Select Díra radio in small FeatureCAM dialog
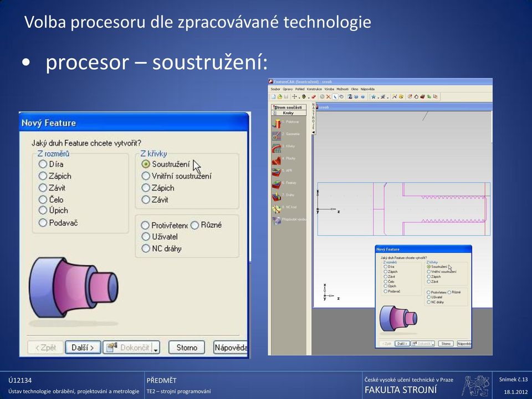The width and height of the screenshot is (532, 399). coord(386,267)
